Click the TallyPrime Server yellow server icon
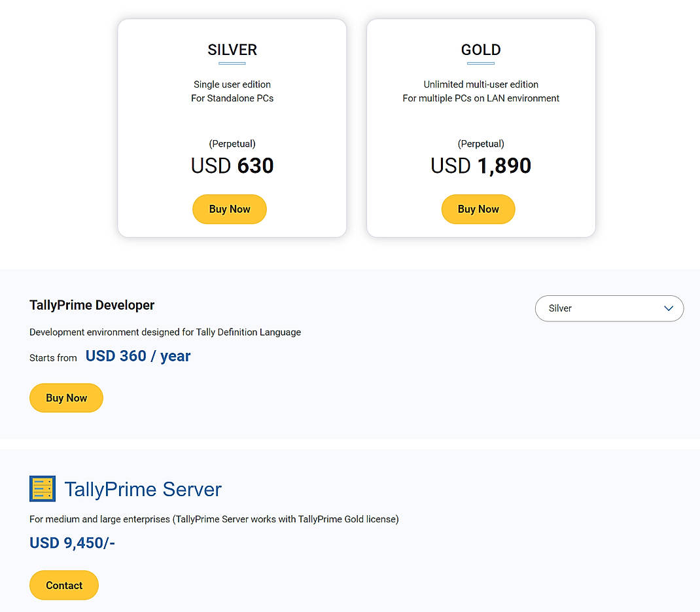The height and width of the screenshot is (612, 700). tap(43, 489)
